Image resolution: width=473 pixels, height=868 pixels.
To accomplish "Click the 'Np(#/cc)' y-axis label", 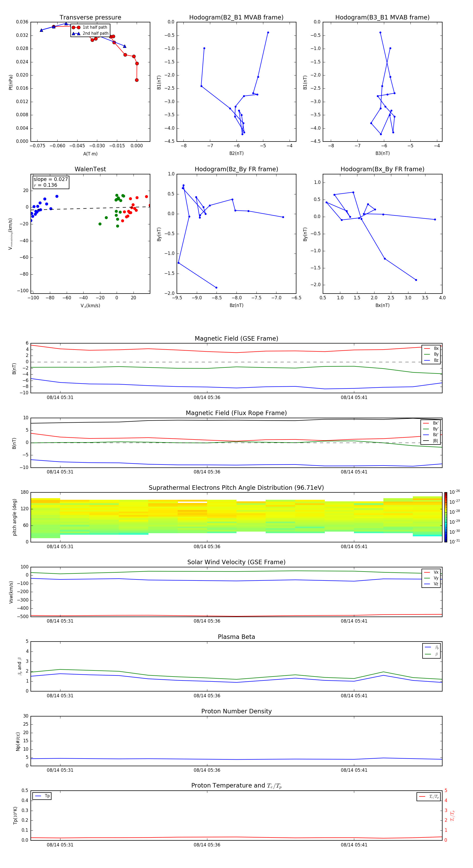I will [18, 741].
